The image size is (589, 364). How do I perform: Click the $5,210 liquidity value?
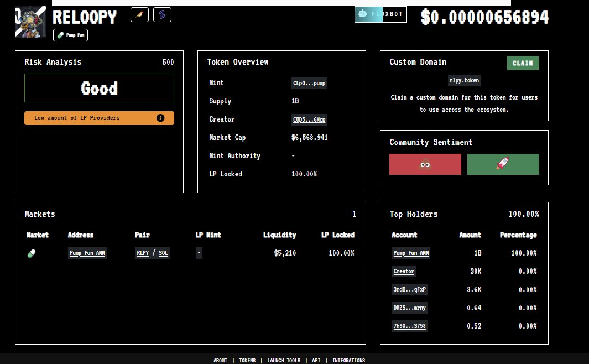pyautogui.click(x=285, y=253)
